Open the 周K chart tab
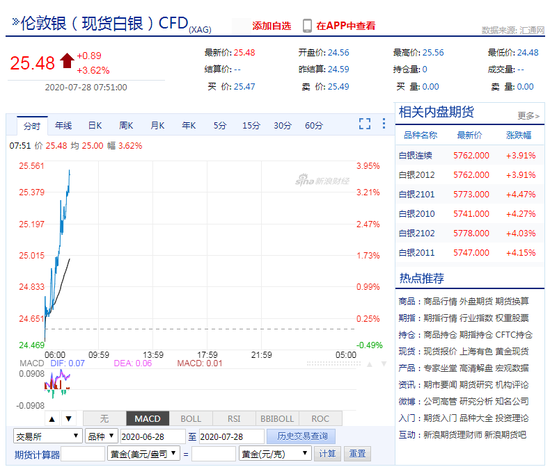 [x=126, y=126]
